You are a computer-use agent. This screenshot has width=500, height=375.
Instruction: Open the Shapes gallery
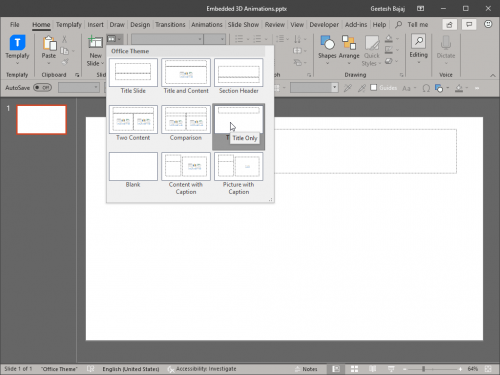tap(327, 43)
